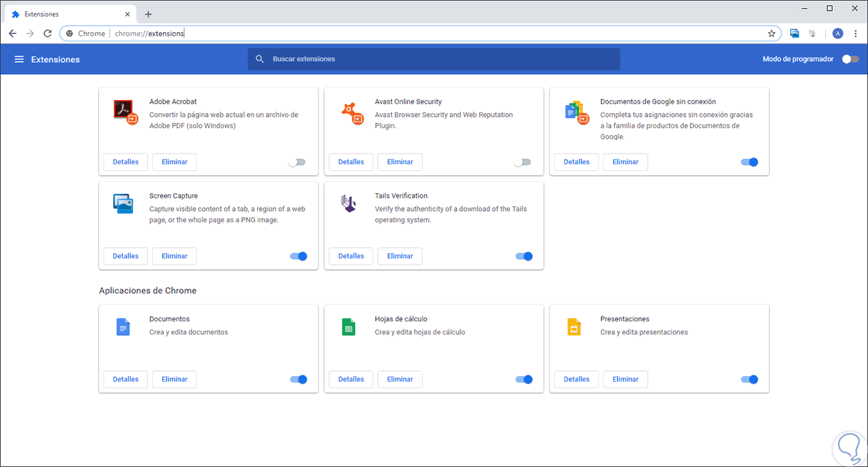Click the Chrome site info icon in address bar

coord(69,33)
